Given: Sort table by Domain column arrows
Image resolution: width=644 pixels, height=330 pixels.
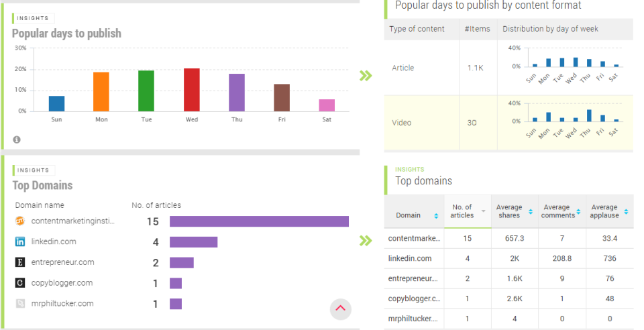Looking at the screenshot, I should click(x=436, y=215).
